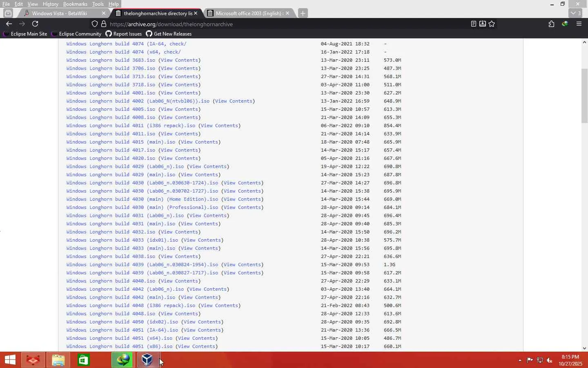Image resolution: width=588 pixels, height=368 pixels.
Task: Open the Report Issues bookmark
Action: pos(124,34)
